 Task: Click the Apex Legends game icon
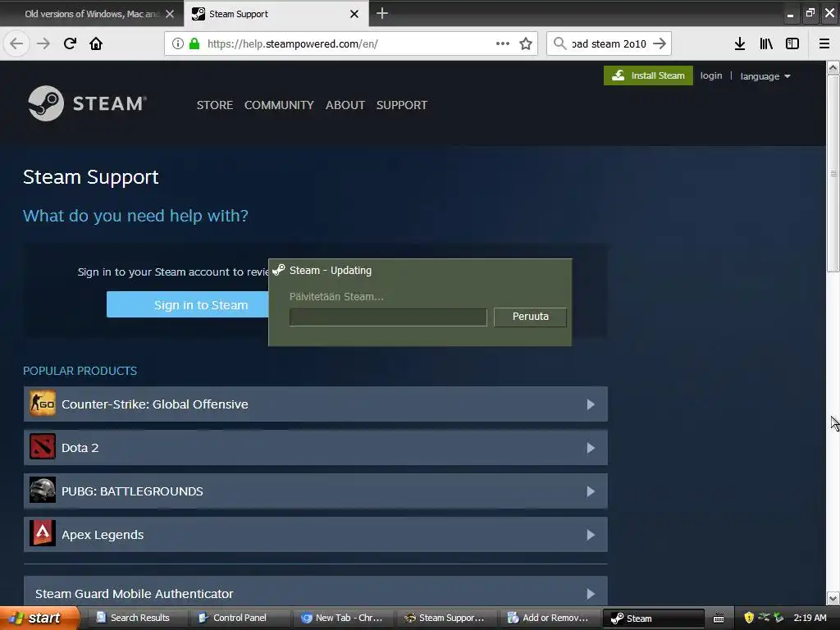tap(43, 534)
